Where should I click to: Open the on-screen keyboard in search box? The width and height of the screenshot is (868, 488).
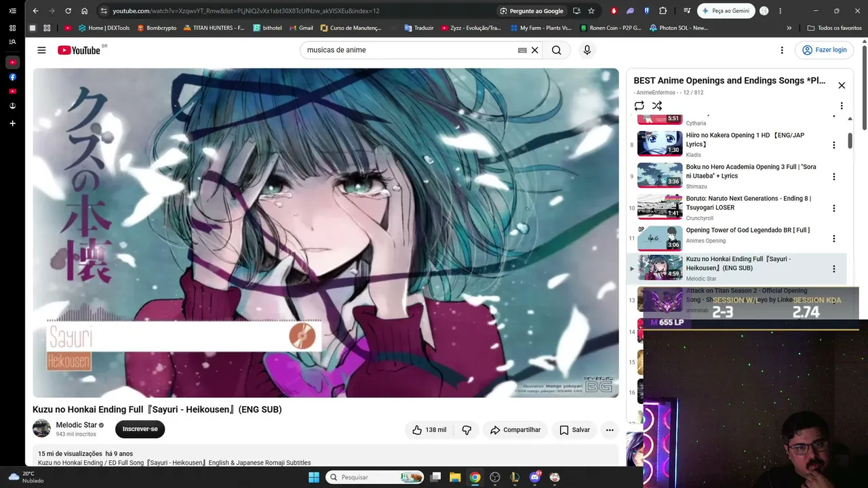click(522, 50)
